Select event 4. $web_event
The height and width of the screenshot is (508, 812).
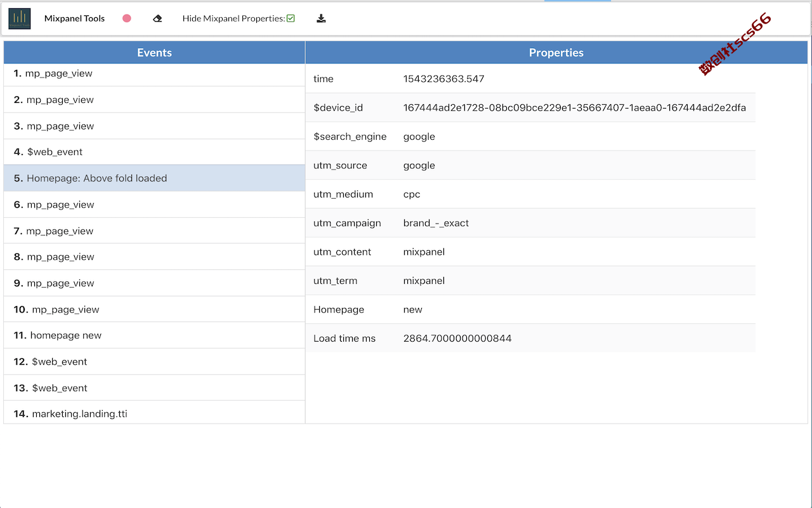coord(154,152)
